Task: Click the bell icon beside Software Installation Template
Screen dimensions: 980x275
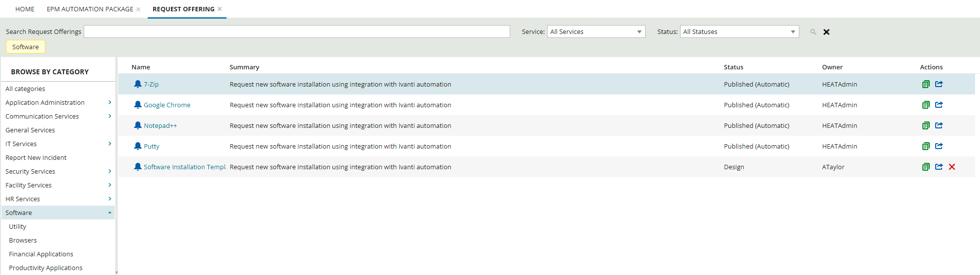Action: tap(138, 167)
